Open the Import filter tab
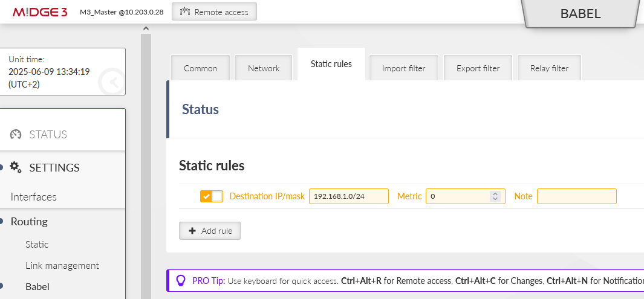Screen dimensions: 644x299 click(x=404, y=68)
